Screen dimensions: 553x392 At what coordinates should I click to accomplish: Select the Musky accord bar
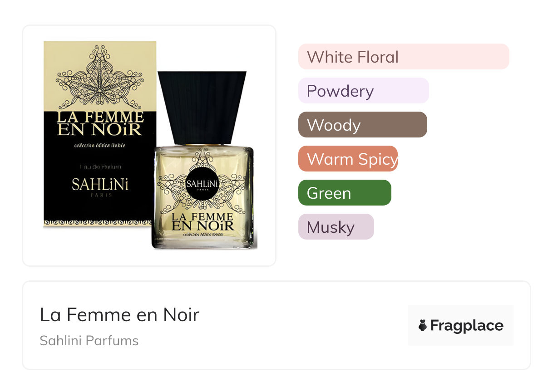pos(336,227)
